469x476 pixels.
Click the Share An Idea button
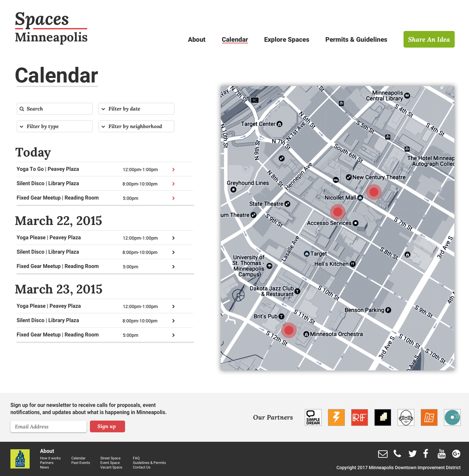point(429,39)
